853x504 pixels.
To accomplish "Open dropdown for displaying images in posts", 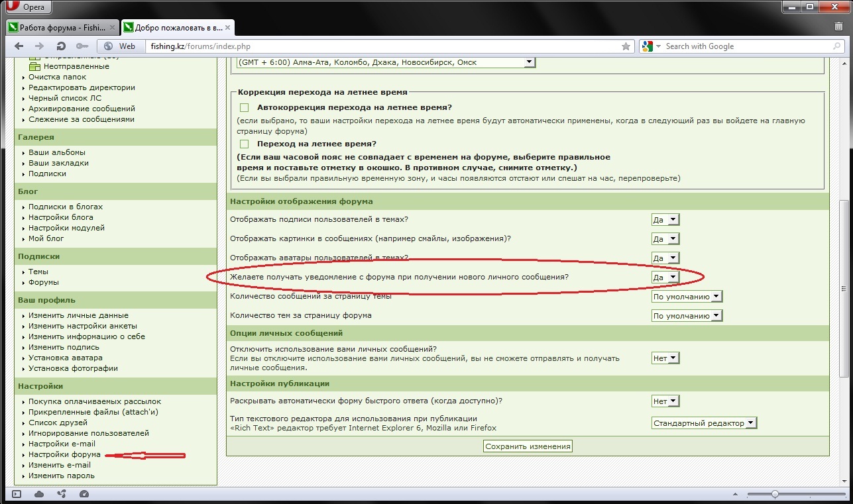I will point(665,238).
